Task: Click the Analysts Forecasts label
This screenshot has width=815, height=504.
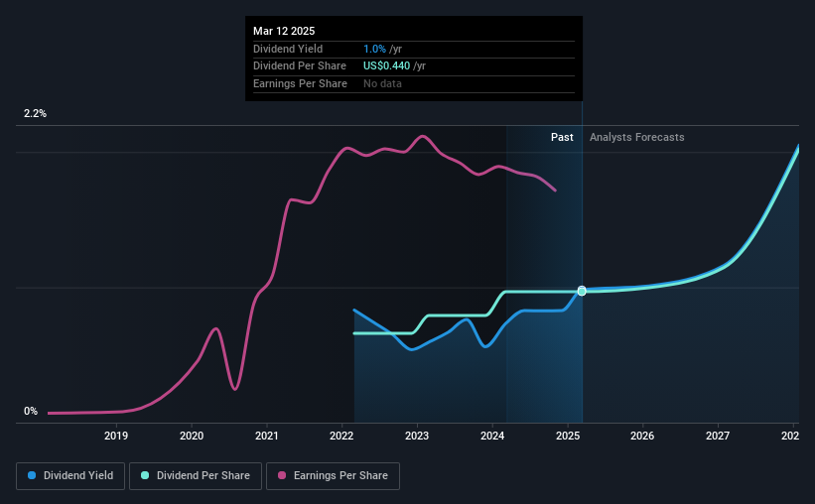Action: pyautogui.click(x=636, y=137)
